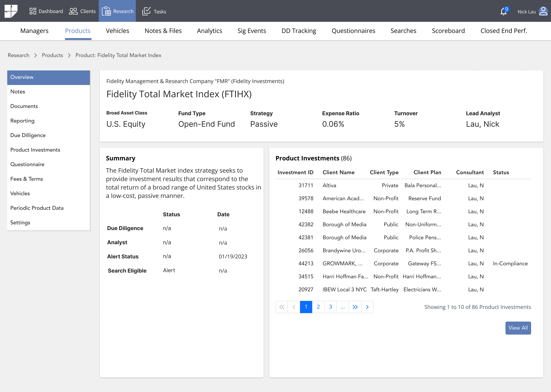Click the user profile avatar icon
This screenshot has height=392, width=551.
click(543, 11)
